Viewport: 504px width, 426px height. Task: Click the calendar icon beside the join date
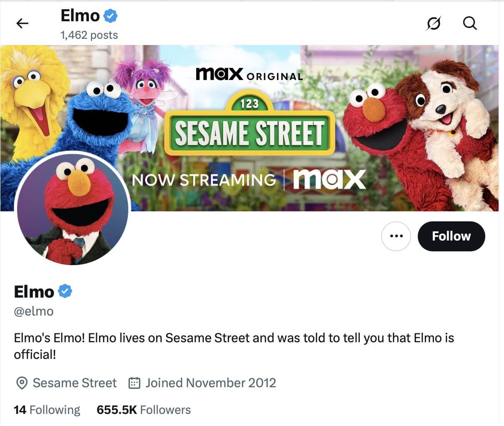click(x=134, y=383)
